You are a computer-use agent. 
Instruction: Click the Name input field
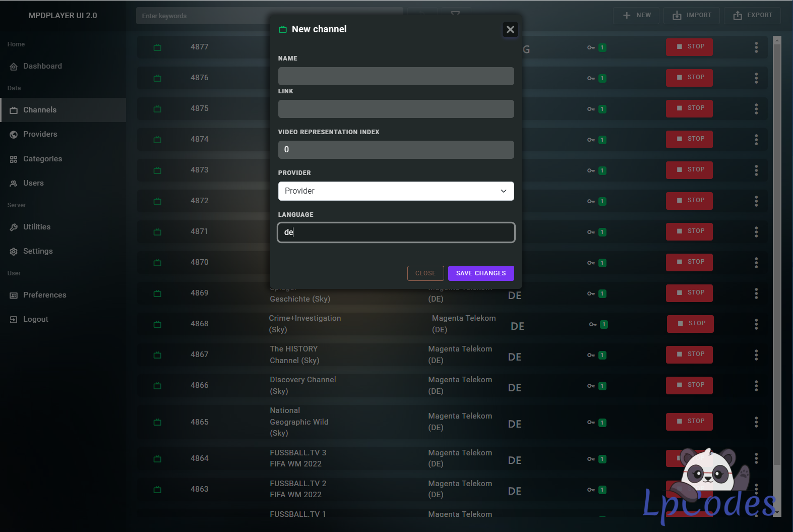[x=396, y=76]
